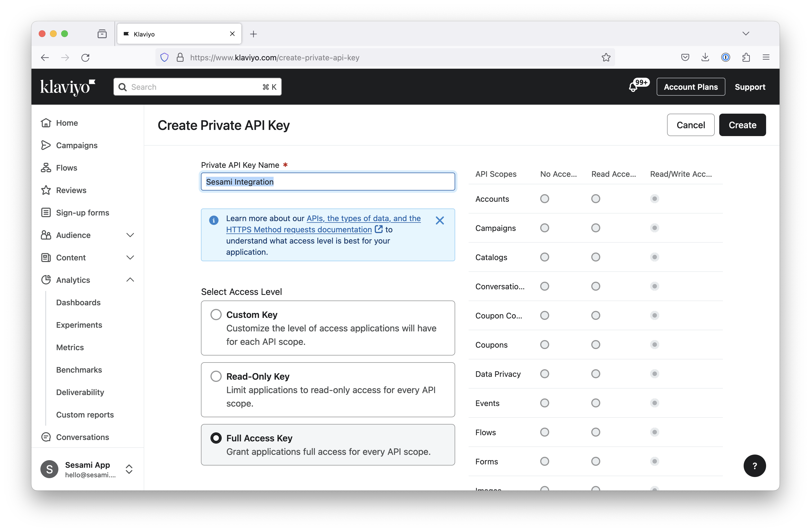Image resolution: width=811 pixels, height=532 pixels.
Task: Click the info icon in the blue banner
Action: tap(214, 220)
